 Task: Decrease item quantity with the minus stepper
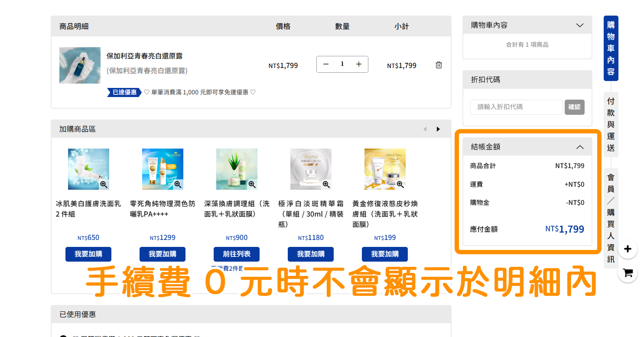326,64
